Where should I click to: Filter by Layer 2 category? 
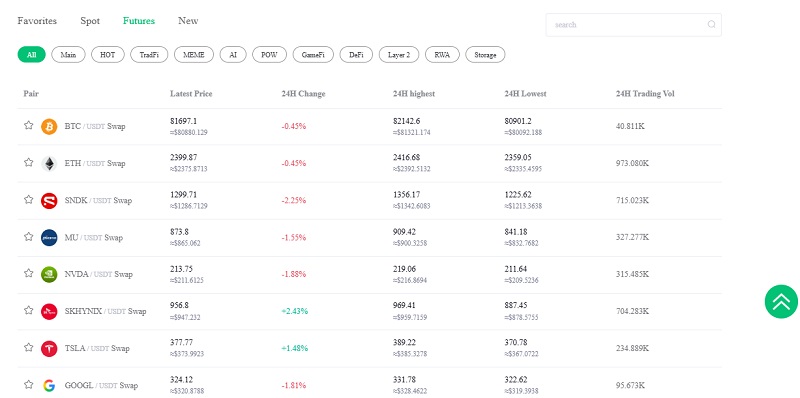[399, 55]
